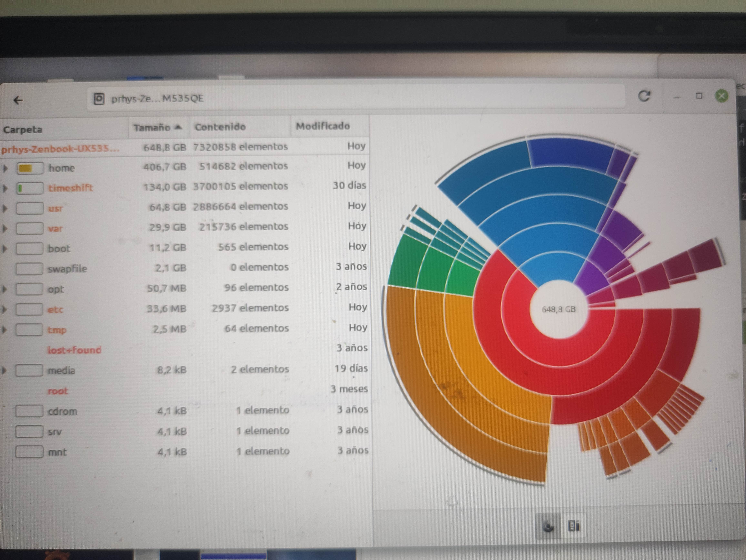Click the refresh scan icon
Image resolution: width=746 pixels, height=560 pixels.
point(644,96)
